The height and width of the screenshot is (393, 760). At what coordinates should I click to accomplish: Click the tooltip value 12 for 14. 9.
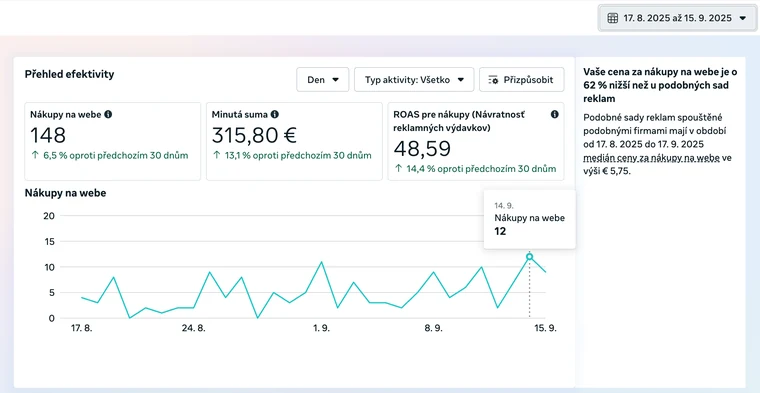[500, 231]
